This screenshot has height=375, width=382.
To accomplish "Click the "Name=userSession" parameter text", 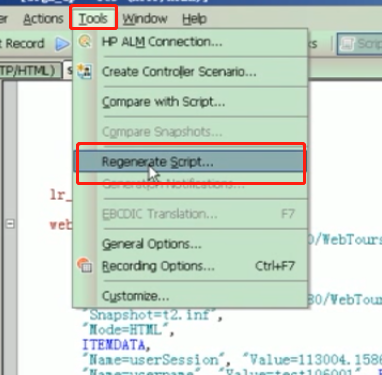I will coord(153,360).
